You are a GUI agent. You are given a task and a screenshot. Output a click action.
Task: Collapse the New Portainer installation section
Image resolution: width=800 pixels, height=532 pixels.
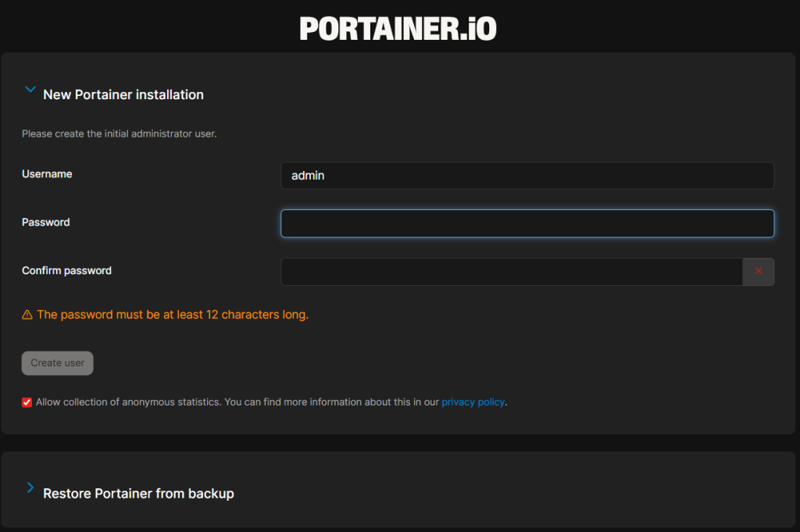point(30,90)
